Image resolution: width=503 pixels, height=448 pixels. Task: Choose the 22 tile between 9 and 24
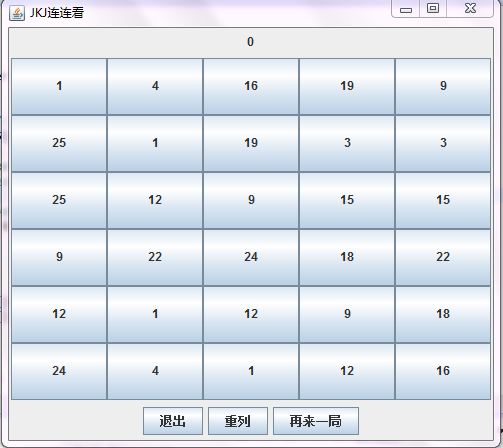155,258
